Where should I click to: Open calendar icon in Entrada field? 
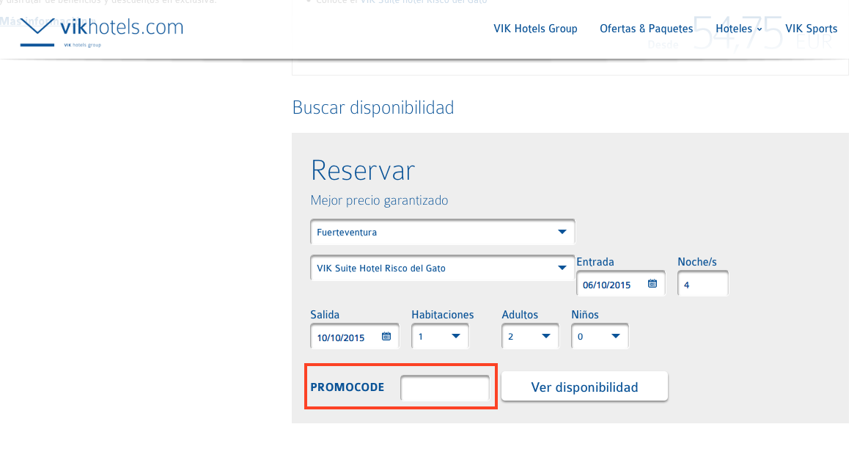point(652,284)
